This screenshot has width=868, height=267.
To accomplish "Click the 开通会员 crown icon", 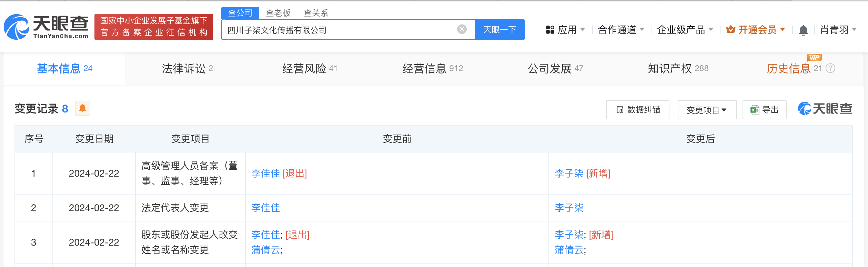I will (730, 30).
